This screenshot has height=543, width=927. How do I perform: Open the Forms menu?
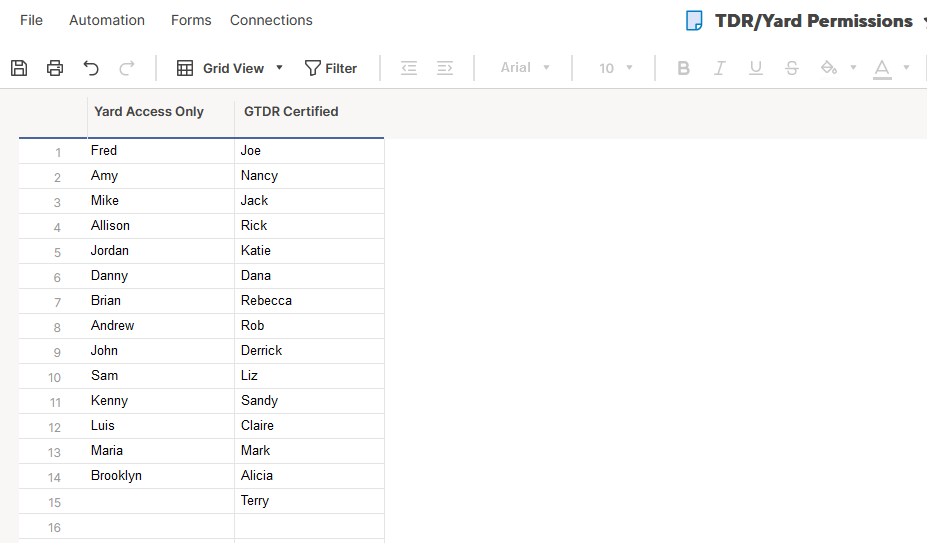tap(191, 20)
